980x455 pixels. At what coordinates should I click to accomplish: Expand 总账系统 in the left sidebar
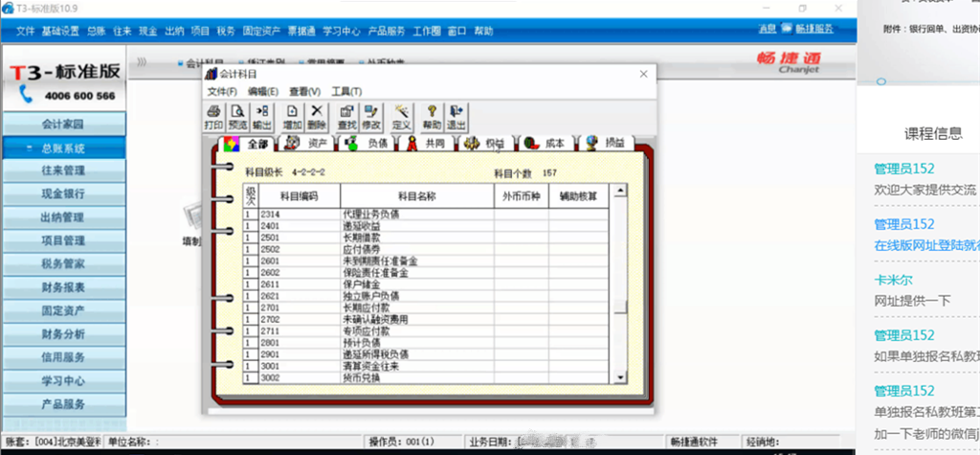pos(64,148)
